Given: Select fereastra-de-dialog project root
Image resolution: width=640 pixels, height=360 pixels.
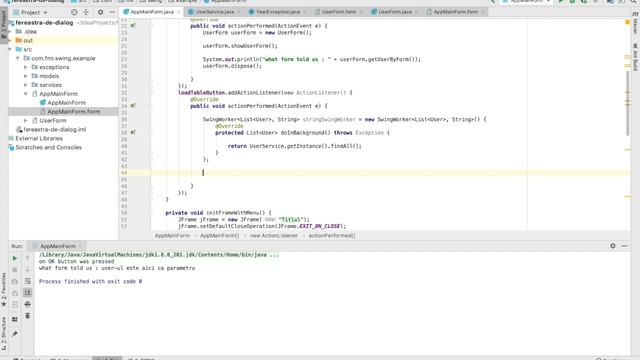Looking at the screenshot, I should coord(44,23).
